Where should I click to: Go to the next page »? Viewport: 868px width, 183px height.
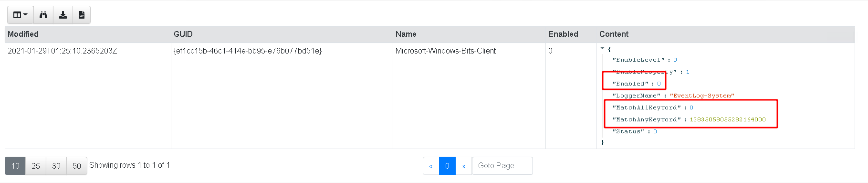463,166
